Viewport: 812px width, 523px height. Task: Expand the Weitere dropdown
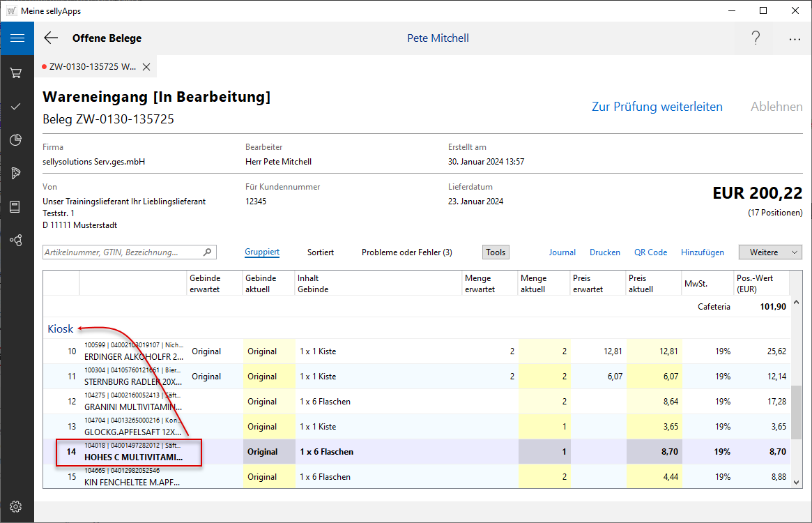[770, 252]
